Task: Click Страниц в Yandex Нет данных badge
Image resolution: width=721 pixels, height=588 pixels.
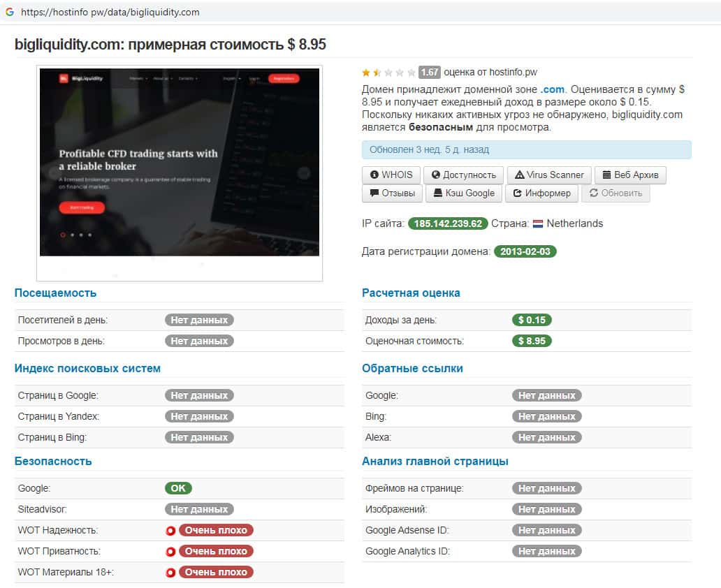Action: tap(199, 416)
